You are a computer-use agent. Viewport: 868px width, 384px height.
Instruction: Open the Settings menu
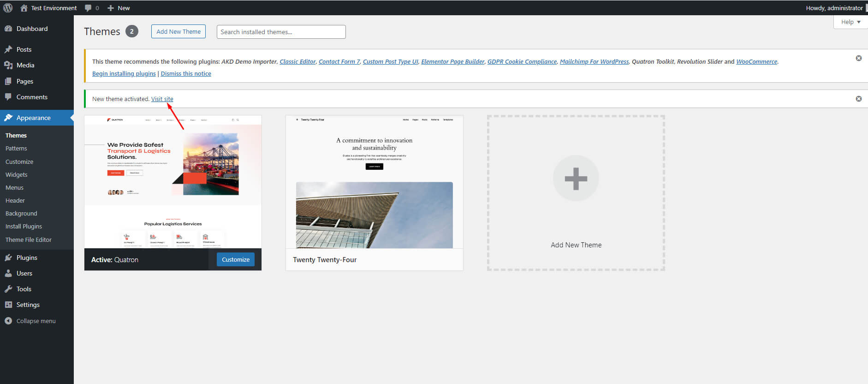(x=37, y=305)
